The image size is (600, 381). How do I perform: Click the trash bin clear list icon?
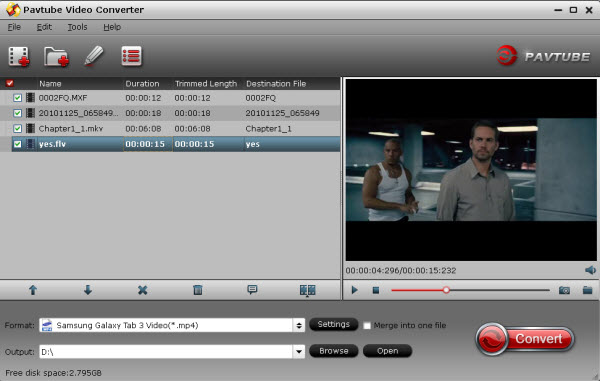coord(197,290)
